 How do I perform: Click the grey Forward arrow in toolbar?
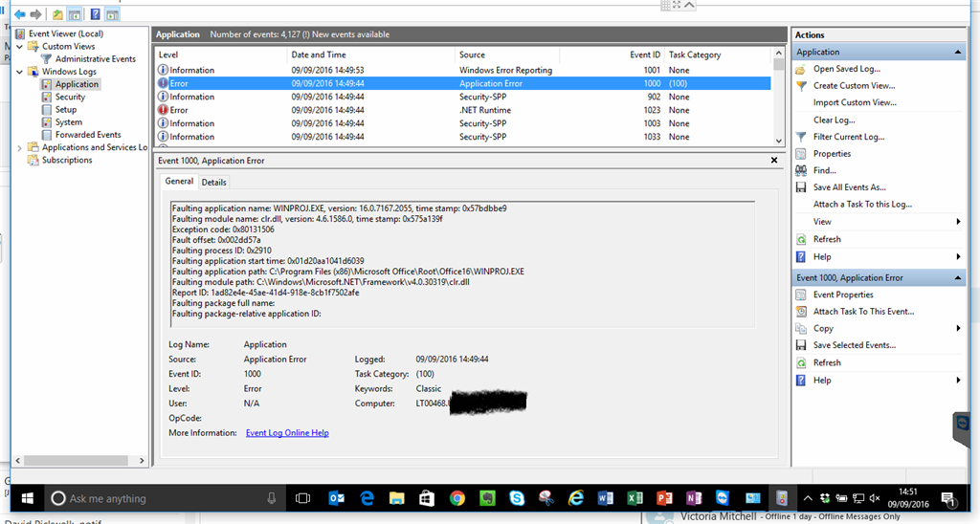(36, 14)
